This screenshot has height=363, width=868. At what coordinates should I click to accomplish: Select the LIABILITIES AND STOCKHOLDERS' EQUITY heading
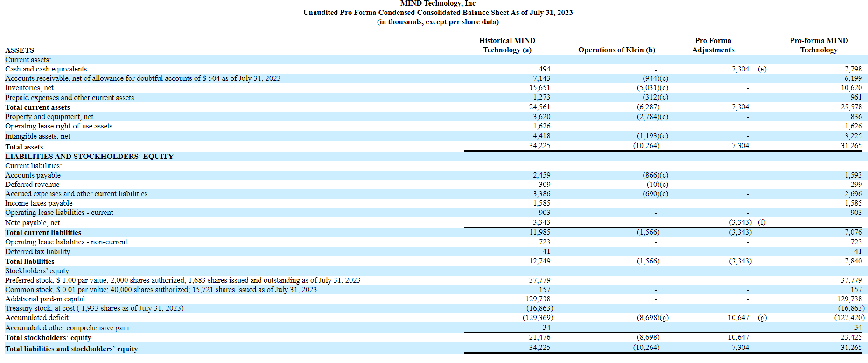[90, 157]
